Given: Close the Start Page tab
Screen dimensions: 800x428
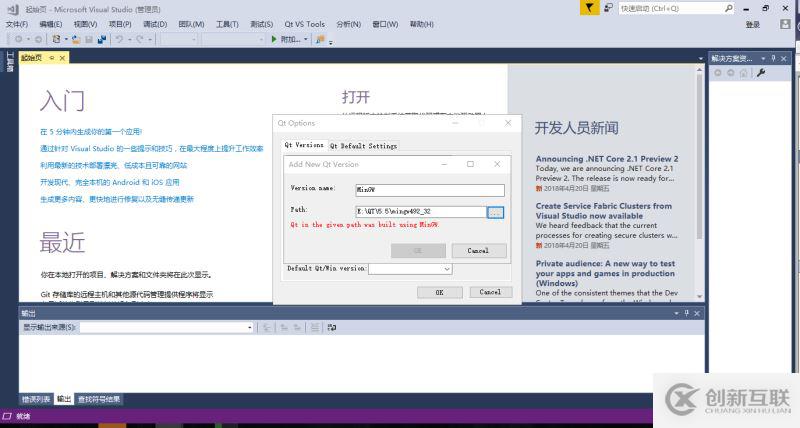Looking at the screenshot, I should (x=62, y=58).
